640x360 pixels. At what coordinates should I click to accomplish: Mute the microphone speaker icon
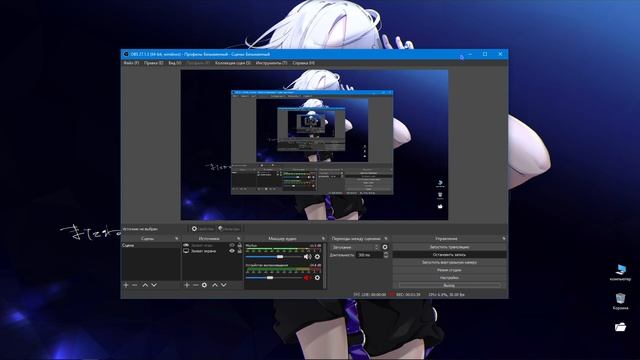coord(307,257)
